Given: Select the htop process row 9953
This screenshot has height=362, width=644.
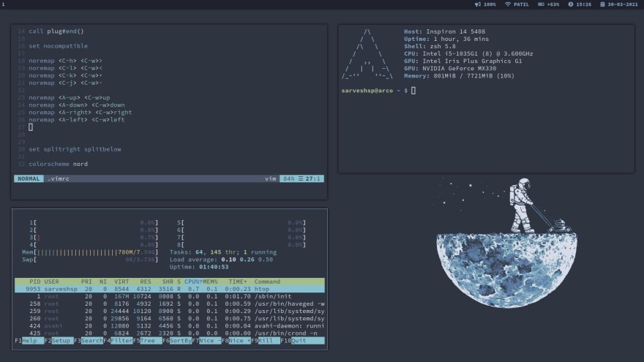Looking at the screenshot, I should click(x=170, y=289).
